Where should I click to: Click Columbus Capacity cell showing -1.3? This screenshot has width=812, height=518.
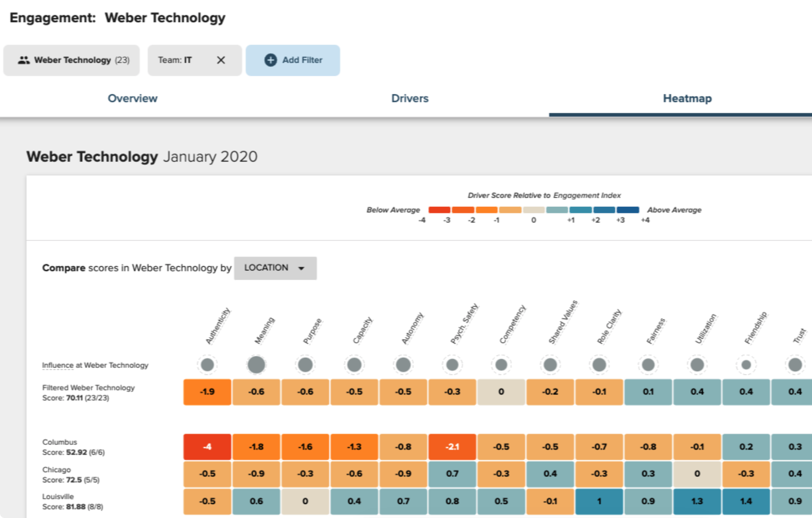point(354,447)
